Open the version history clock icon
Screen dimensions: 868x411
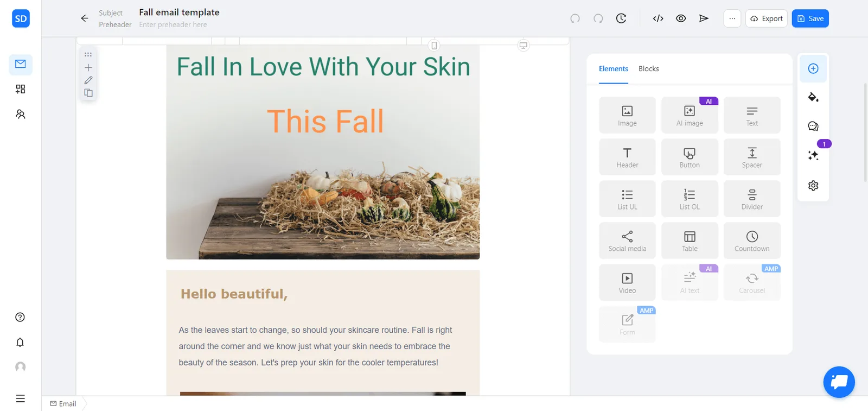tap(621, 18)
